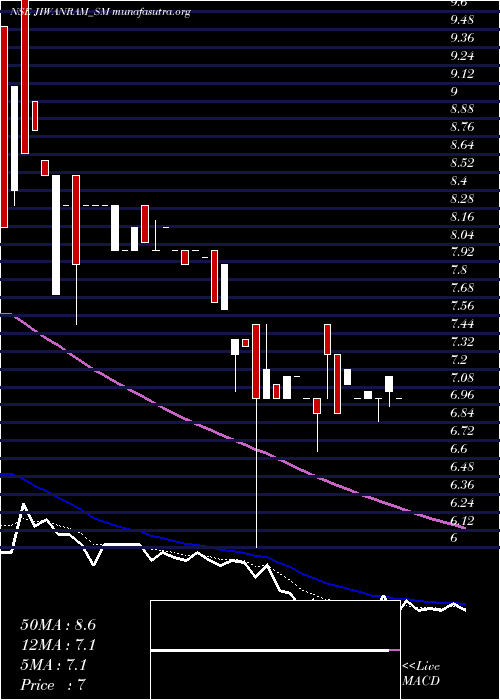Click inside the white-outlined MACD box

tap(275, 650)
